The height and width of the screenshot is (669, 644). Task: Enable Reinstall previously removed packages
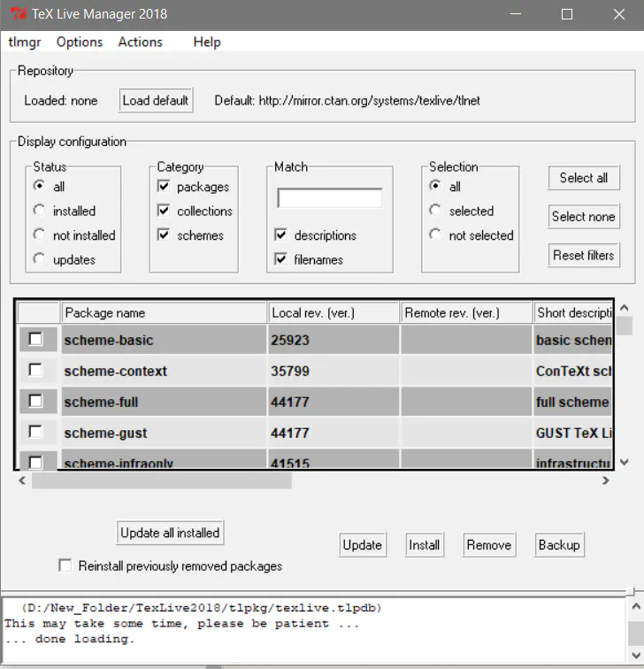65,565
